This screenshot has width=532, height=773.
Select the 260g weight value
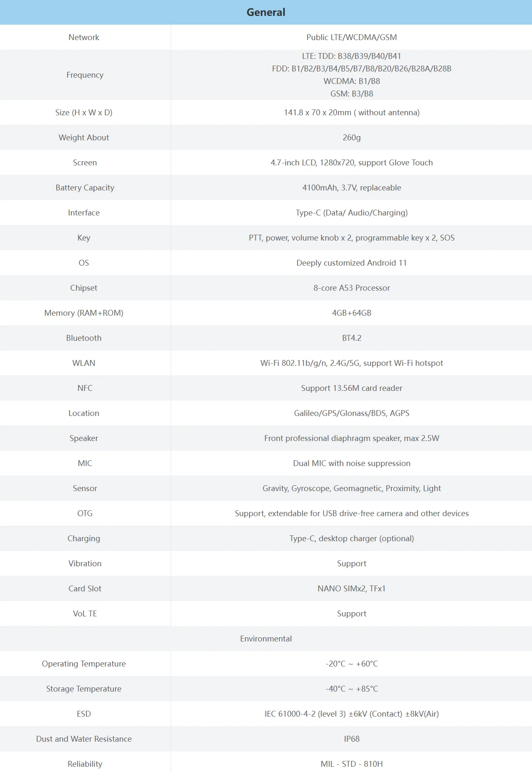click(351, 137)
